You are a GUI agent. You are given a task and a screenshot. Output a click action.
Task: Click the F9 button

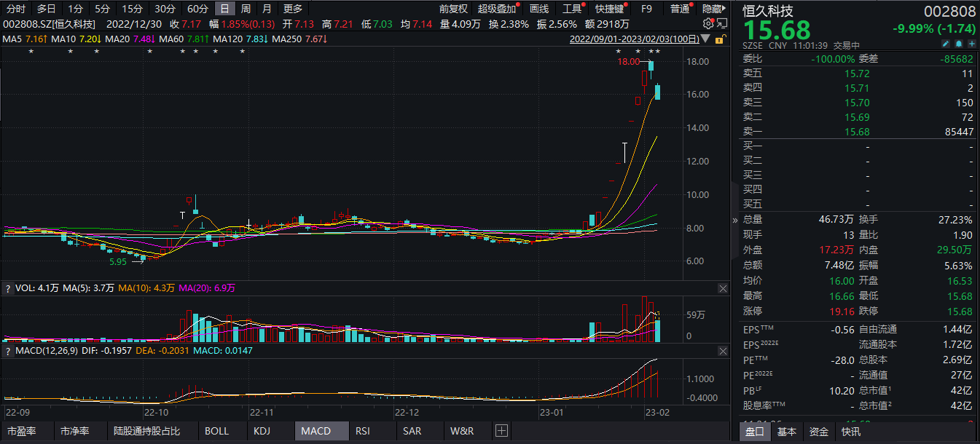pos(646,9)
